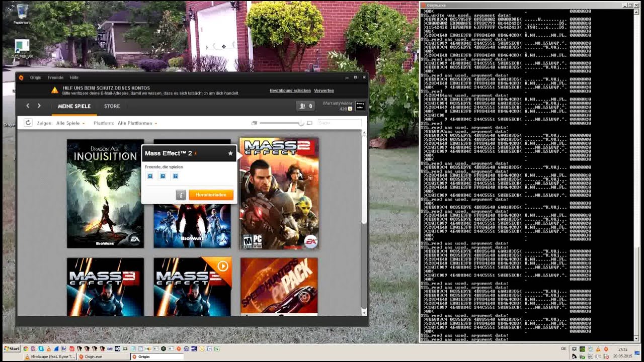Switch to the Origin taskbar button

156,356
